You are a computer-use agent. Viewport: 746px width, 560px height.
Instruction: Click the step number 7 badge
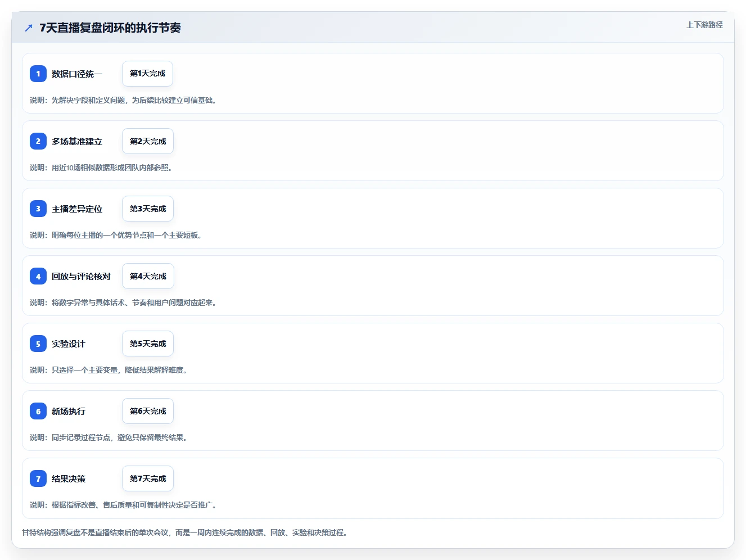[x=38, y=478]
